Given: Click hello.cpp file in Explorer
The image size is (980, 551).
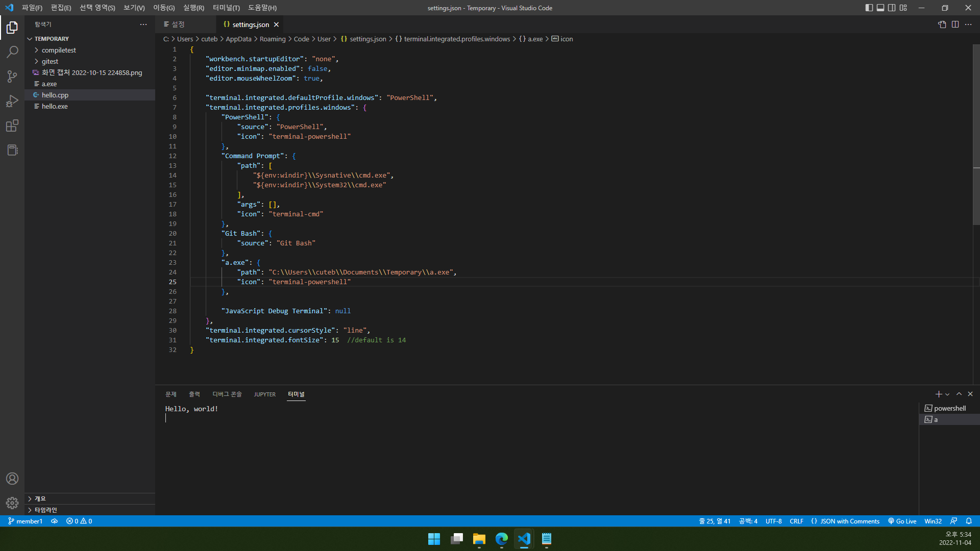Looking at the screenshot, I should coord(55,95).
